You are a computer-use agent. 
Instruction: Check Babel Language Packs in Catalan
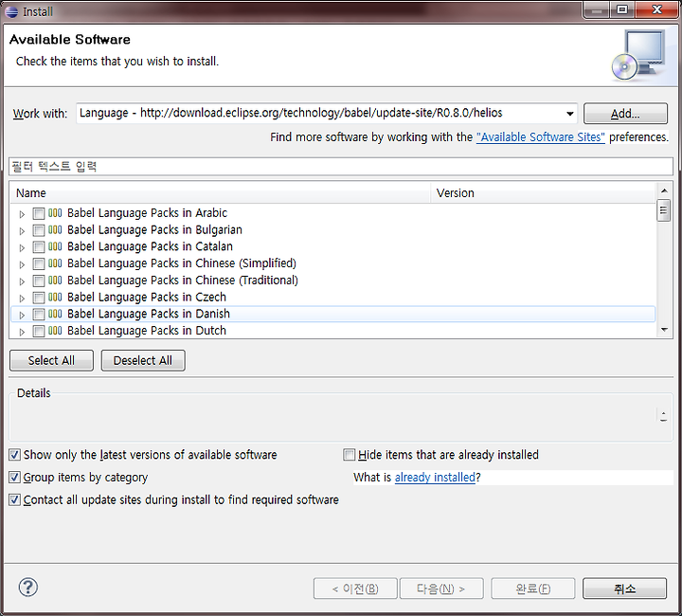[x=39, y=247]
